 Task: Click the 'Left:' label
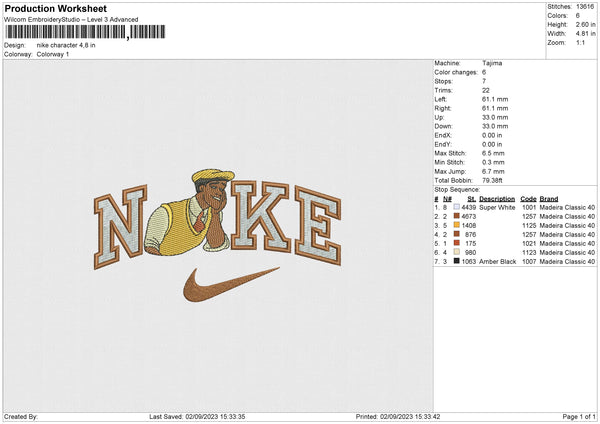click(440, 99)
